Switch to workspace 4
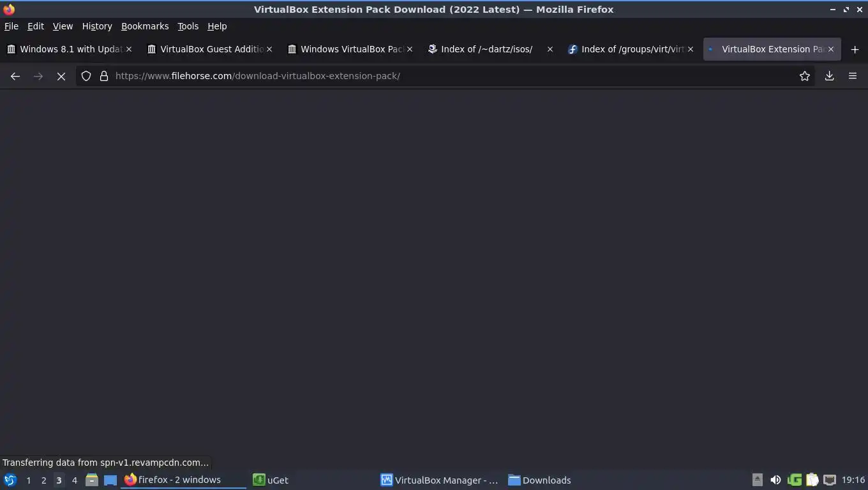The width and height of the screenshot is (868, 490). pyautogui.click(x=74, y=480)
